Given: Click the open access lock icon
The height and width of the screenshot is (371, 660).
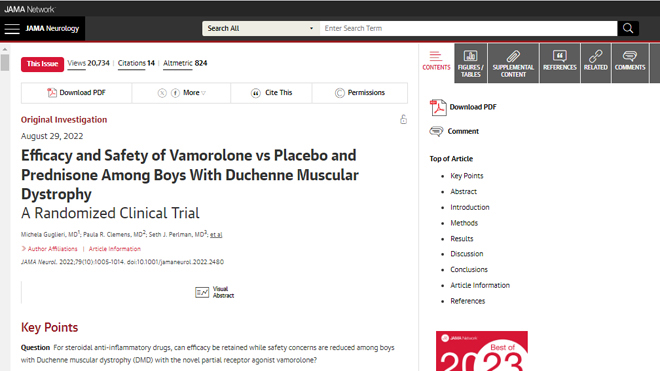Looking at the screenshot, I should 403,120.
